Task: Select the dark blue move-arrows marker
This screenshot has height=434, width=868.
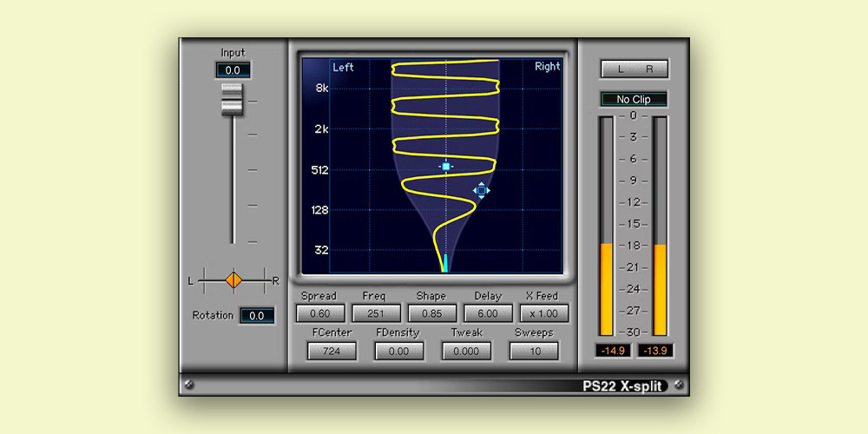Action: 481,190
